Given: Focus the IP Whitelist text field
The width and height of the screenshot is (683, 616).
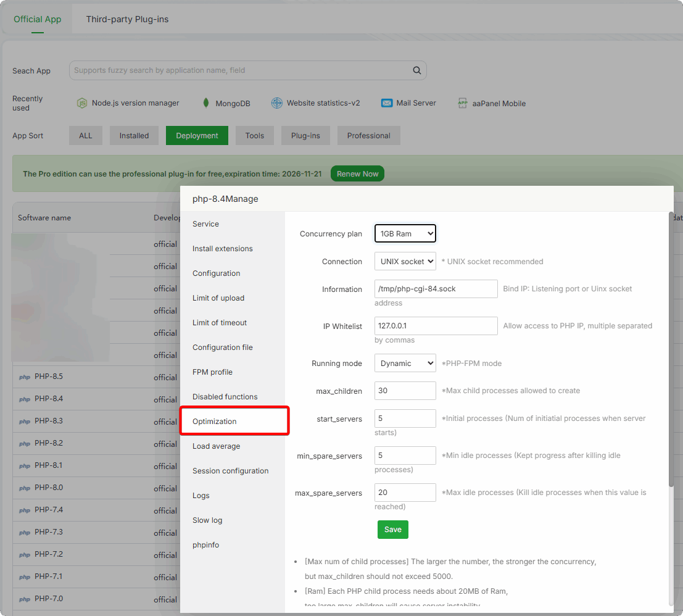Looking at the screenshot, I should click(436, 326).
